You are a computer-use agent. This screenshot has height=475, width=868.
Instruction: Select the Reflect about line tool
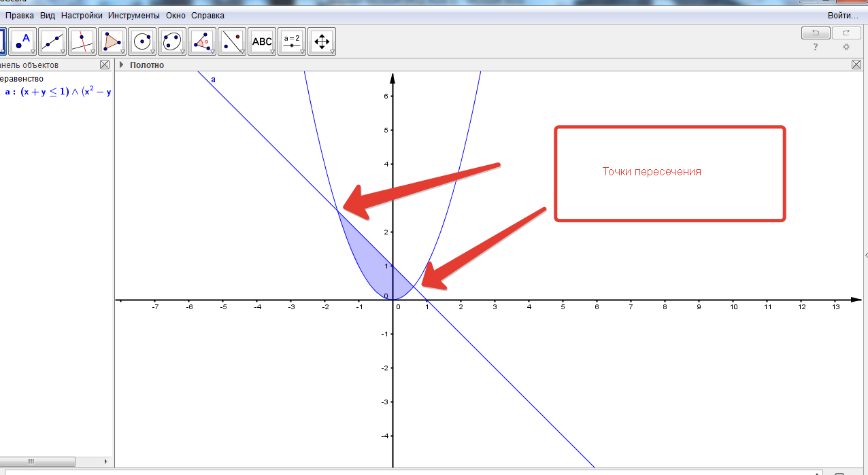click(x=232, y=41)
